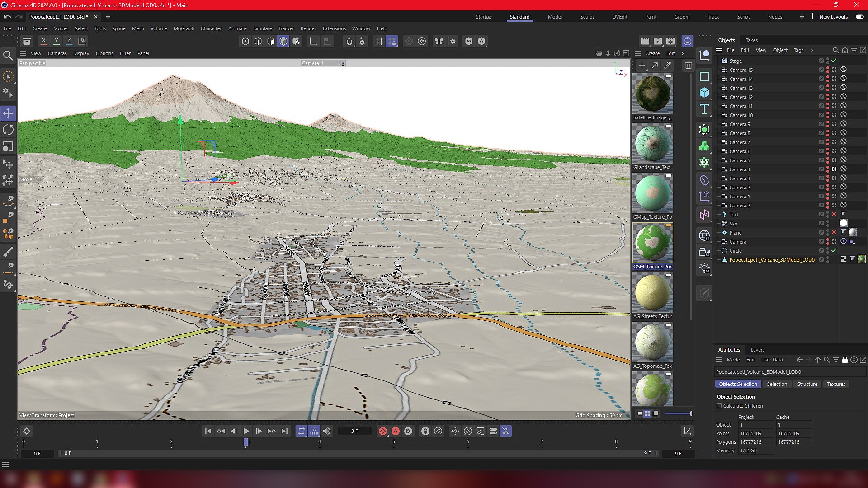Click the search icon in Objects manager
Viewport: 868px width, 488px height.
tap(835, 50)
